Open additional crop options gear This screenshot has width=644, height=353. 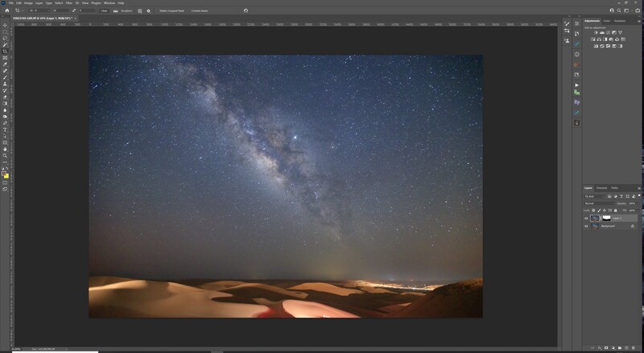(148, 10)
